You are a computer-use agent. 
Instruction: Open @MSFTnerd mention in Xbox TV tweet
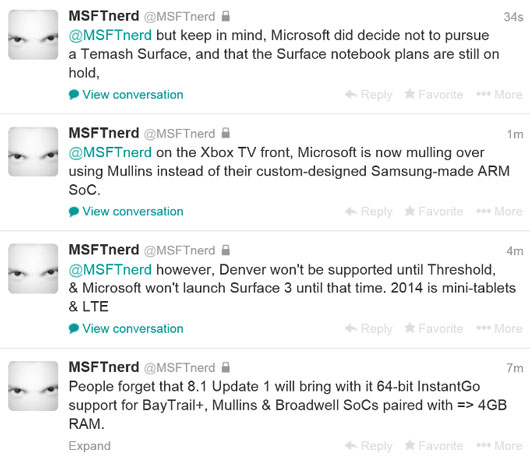pos(110,153)
